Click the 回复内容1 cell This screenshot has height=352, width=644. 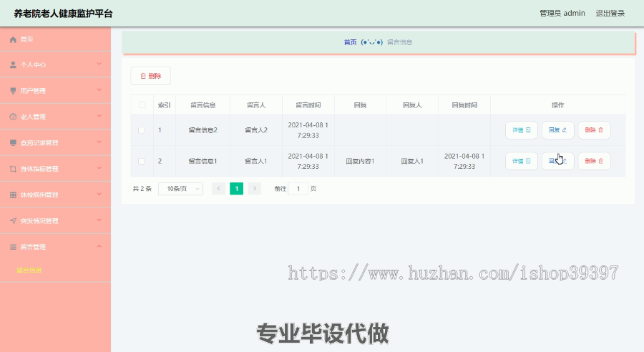[x=360, y=161]
